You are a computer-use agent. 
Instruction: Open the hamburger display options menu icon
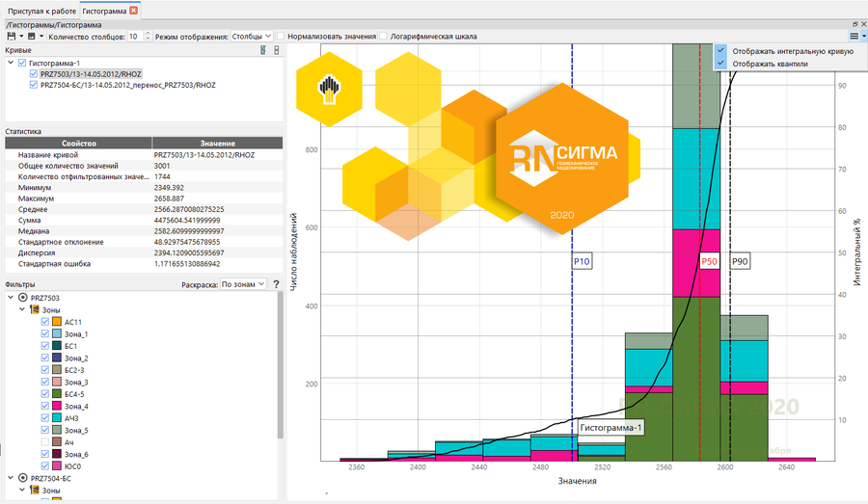tap(854, 36)
